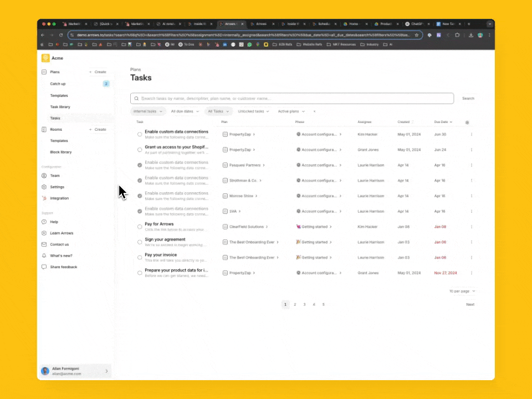Go to the Next page link
The height and width of the screenshot is (399, 532).
pyautogui.click(x=470, y=304)
